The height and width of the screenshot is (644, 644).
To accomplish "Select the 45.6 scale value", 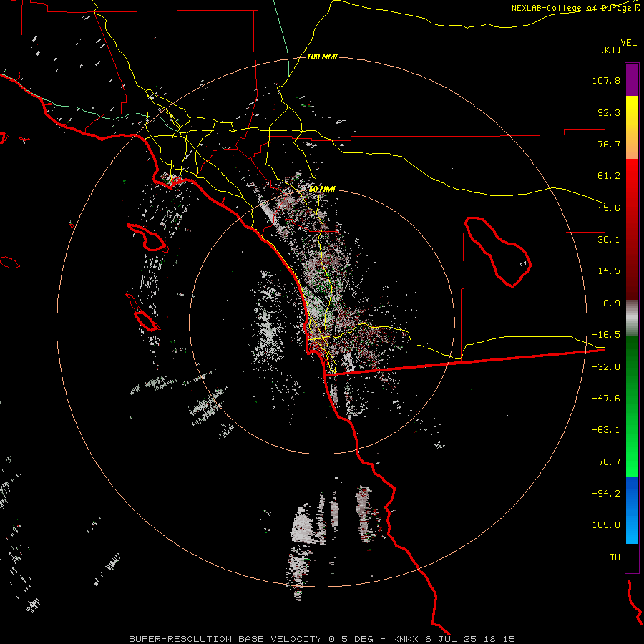I will 609,208.
